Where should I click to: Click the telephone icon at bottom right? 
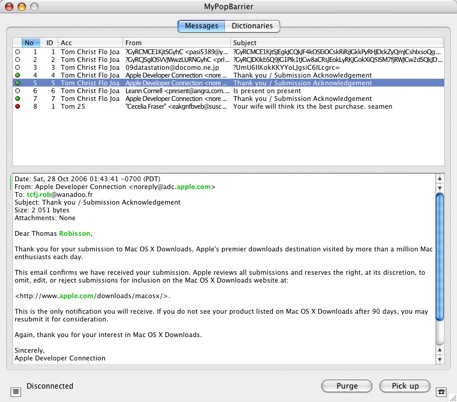(441, 392)
